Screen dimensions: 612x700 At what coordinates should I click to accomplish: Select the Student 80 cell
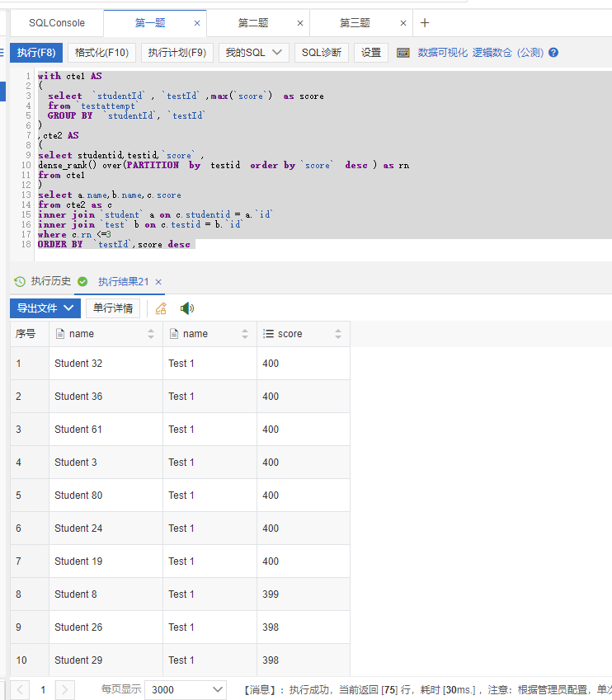106,496
